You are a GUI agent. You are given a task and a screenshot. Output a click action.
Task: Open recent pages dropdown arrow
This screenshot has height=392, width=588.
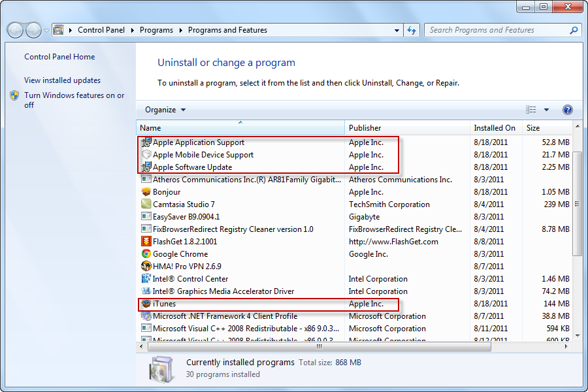pyautogui.click(x=46, y=31)
